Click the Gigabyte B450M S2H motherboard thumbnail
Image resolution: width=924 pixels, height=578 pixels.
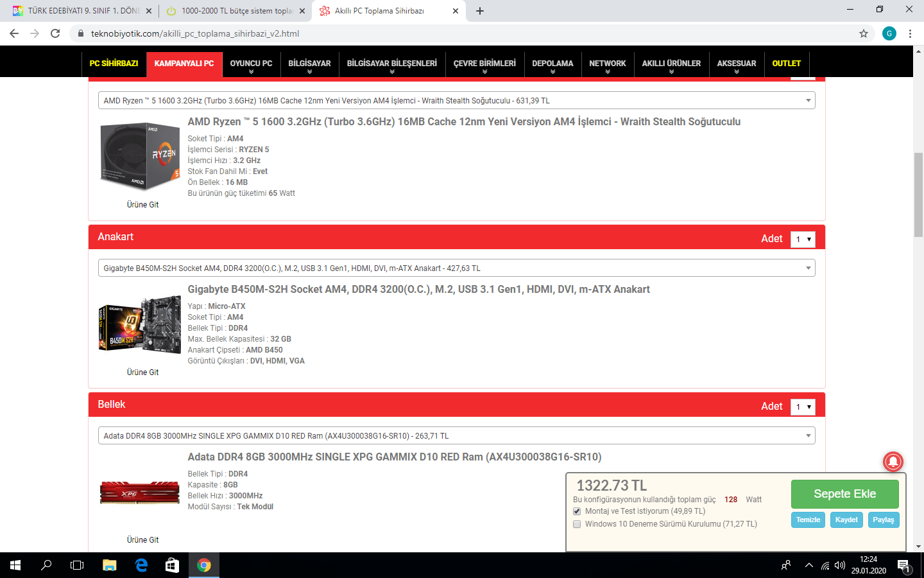(140, 324)
